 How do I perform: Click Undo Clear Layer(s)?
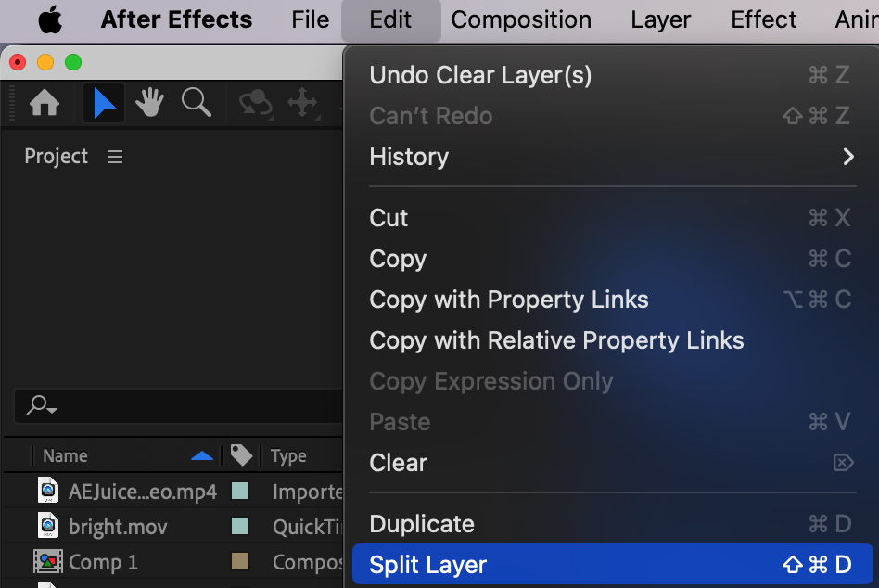tap(480, 75)
